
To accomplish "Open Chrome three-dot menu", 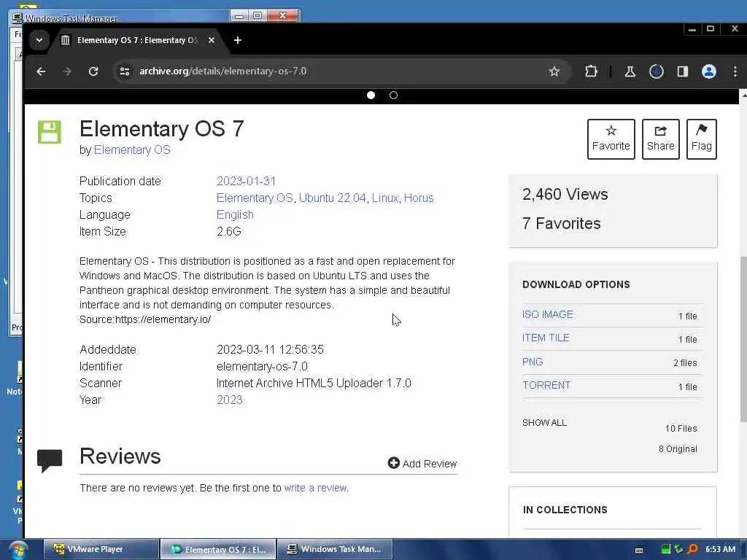I will (x=735, y=71).
